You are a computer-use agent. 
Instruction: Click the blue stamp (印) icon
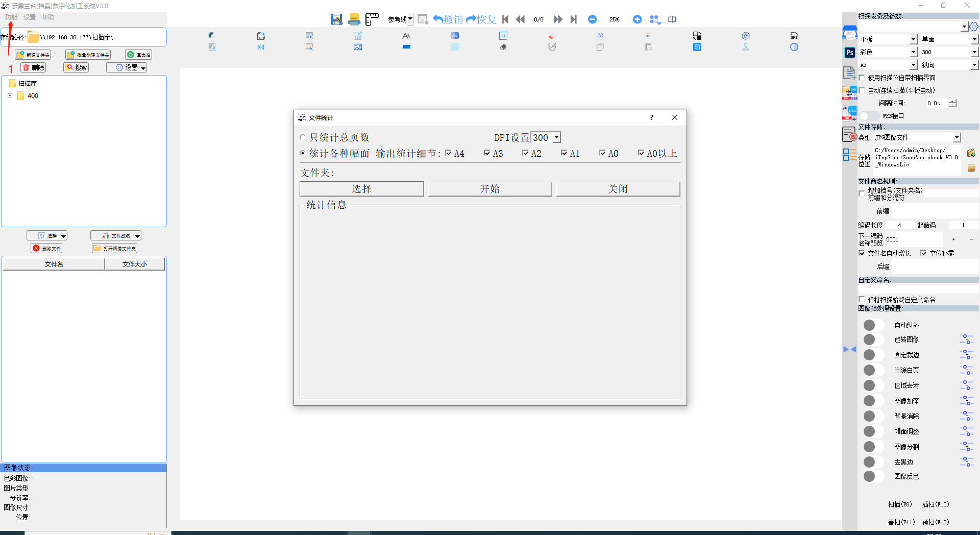(697, 47)
